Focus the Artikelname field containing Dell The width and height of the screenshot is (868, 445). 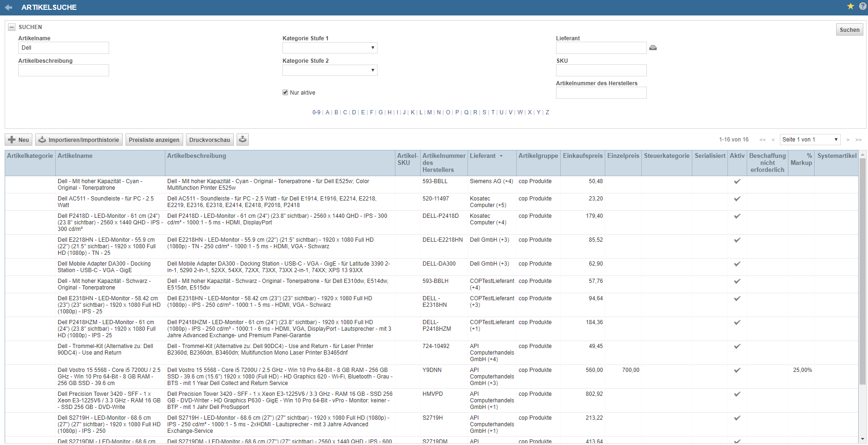click(x=64, y=48)
